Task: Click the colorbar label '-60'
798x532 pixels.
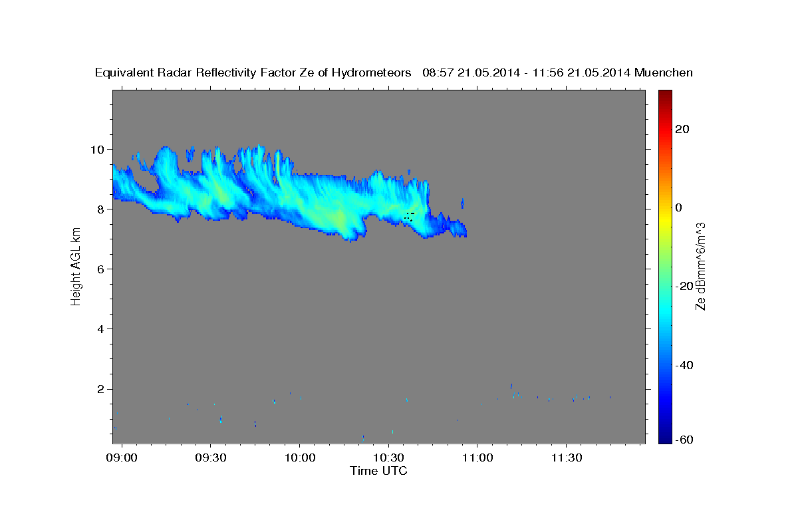Action: 684,440
